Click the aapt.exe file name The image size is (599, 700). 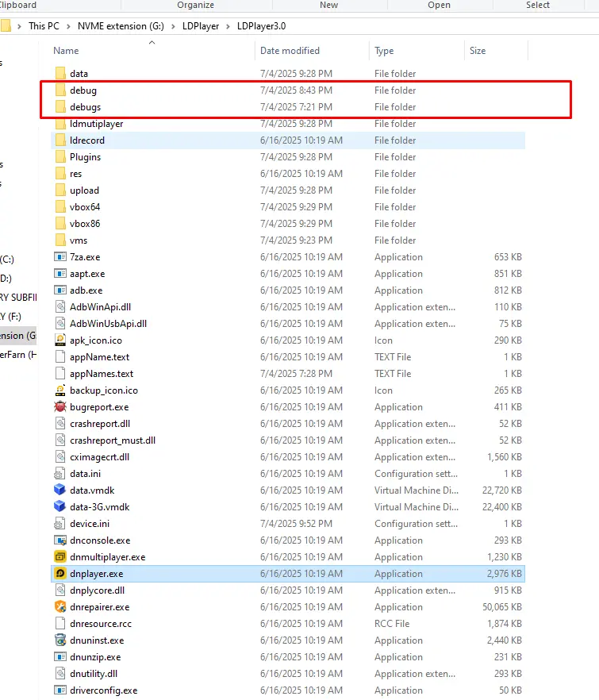point(87,274)
